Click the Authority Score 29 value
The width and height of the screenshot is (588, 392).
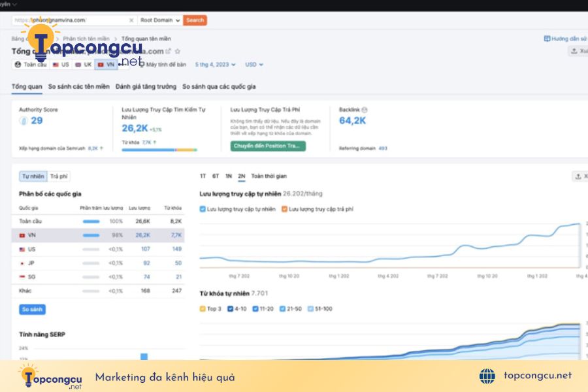[37, 121]
